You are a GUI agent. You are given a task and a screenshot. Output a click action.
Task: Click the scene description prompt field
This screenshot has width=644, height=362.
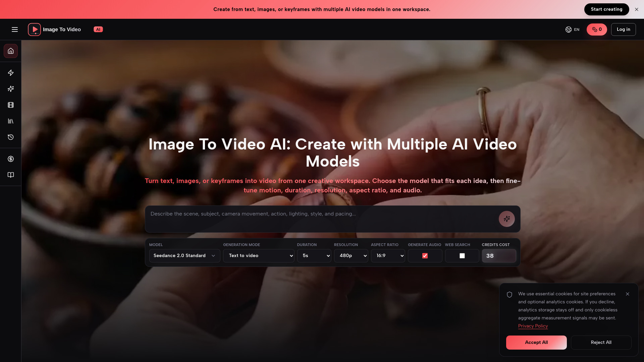[322, 219]
